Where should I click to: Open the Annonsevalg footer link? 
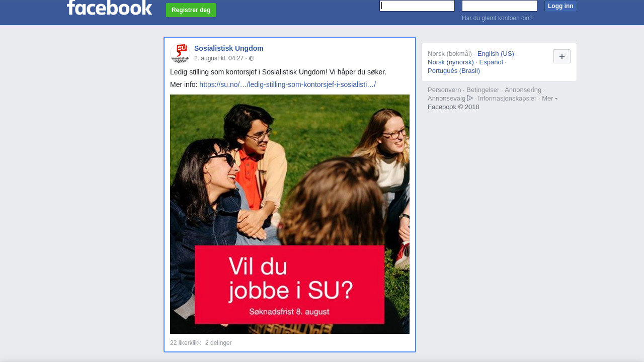pos(447,99)
